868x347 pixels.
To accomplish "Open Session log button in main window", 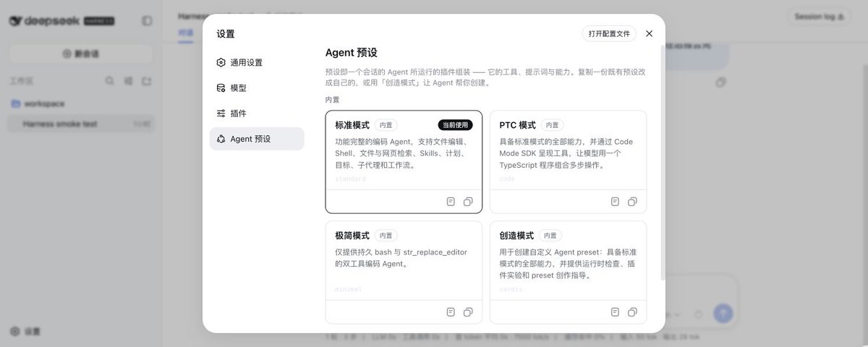I will click(x=819, y=17).
